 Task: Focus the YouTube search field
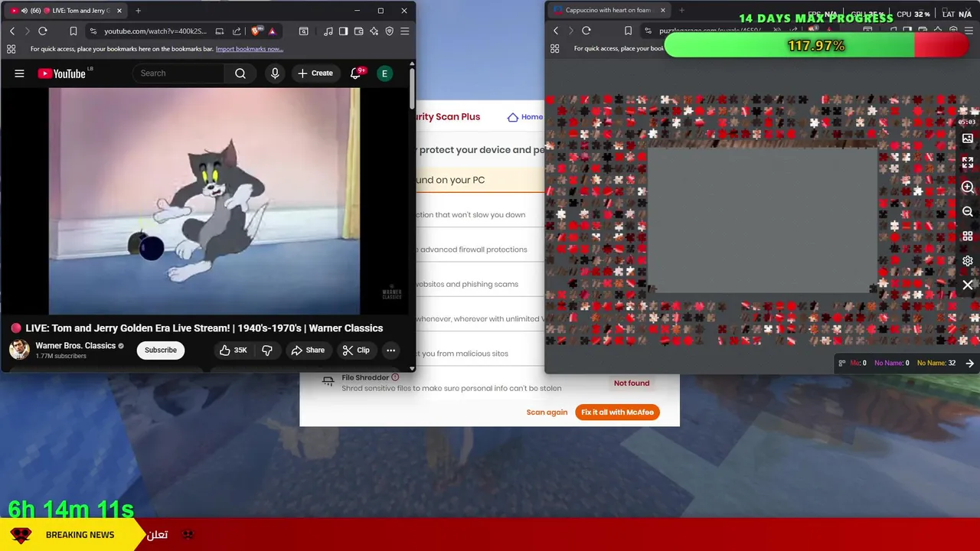click(x=179, y=73)
